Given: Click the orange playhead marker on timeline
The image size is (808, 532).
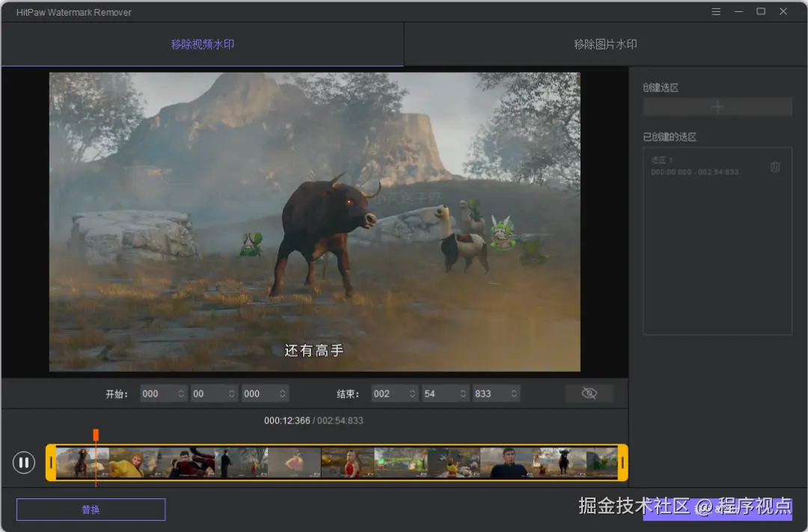Looking at the screenshot, I should point(96,435).
